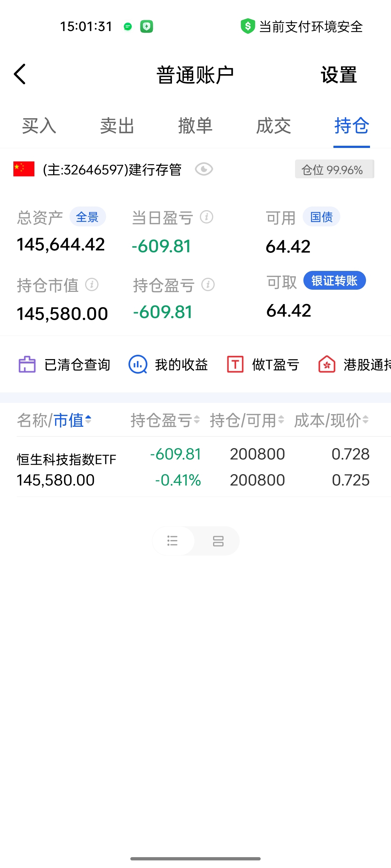This screenshot has height=868, width=391.
Task: Tap the green battery saver status icon
Action: [x=147, y=26]
